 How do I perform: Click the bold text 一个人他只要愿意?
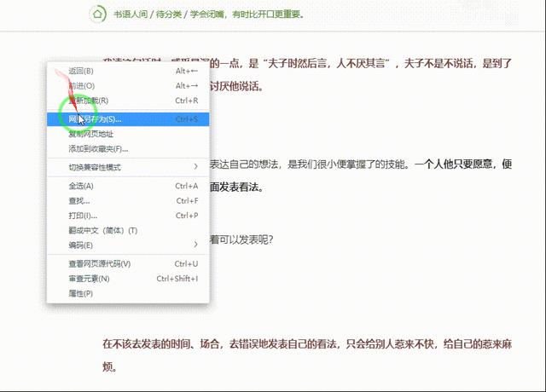[x=454, y=164]
